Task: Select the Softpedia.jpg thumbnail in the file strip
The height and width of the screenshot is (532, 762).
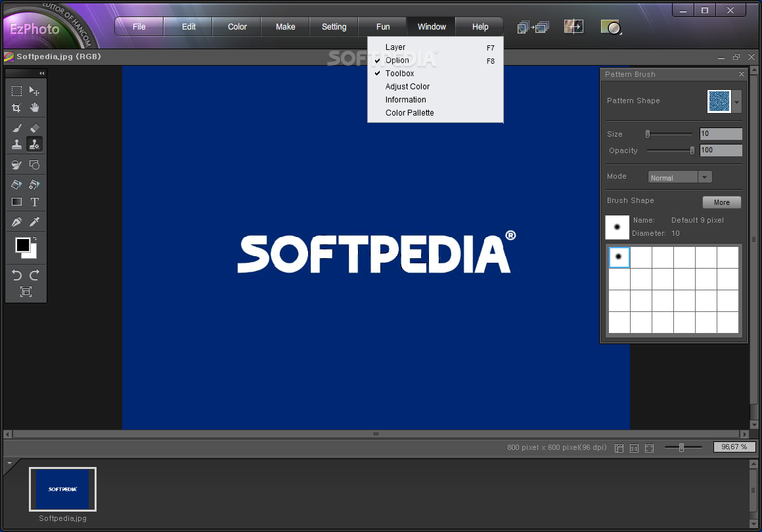Action: tap(62, 489)
